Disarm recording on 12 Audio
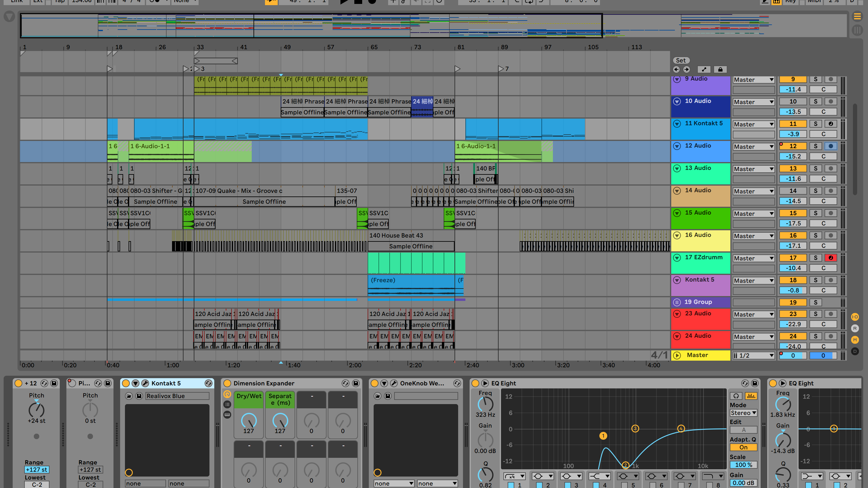Screen dimensions: 868x488 pos(831,146)
